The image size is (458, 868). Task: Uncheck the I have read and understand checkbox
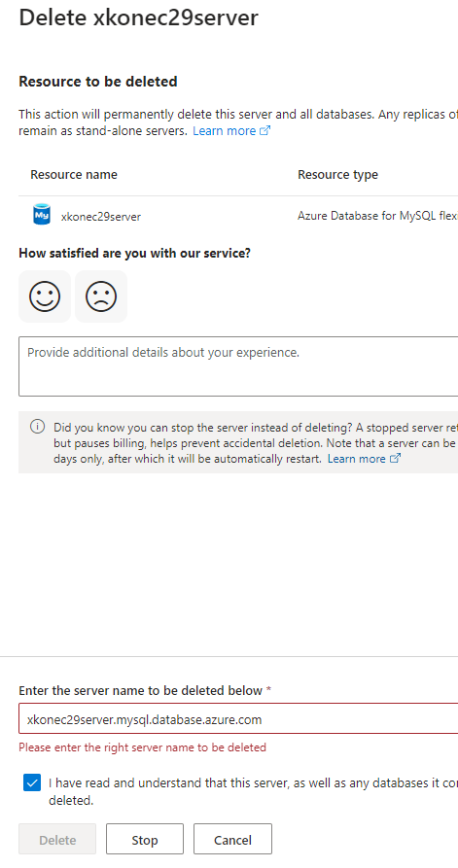pos(32,782)
